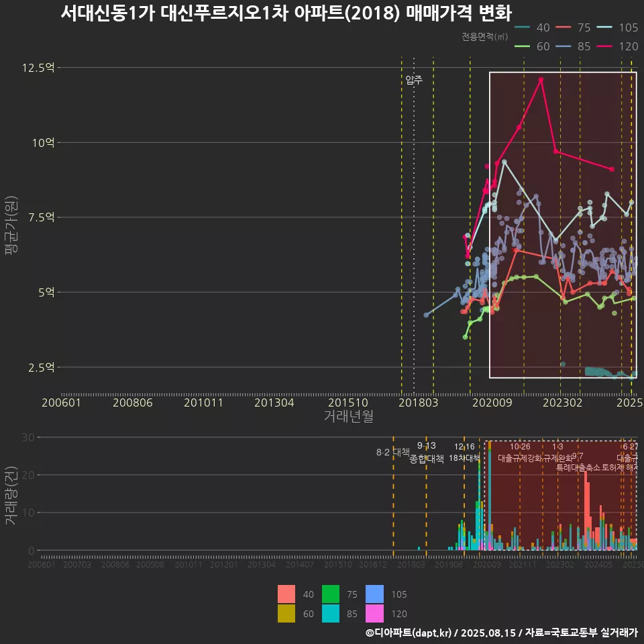This screenshot has height=644, width=644.
Task: Click the first blue 85㎡ point near 201803
Action: point(426,315)
